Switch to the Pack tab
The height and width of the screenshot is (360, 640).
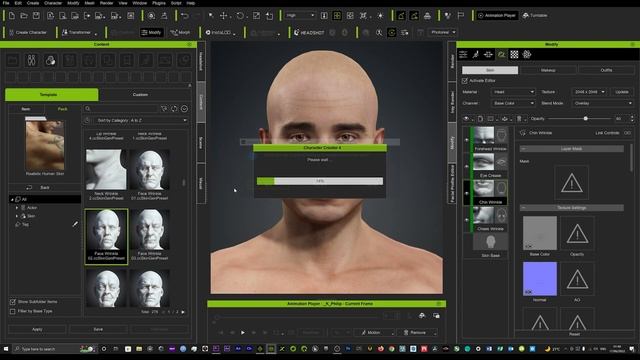pos(62,109)
